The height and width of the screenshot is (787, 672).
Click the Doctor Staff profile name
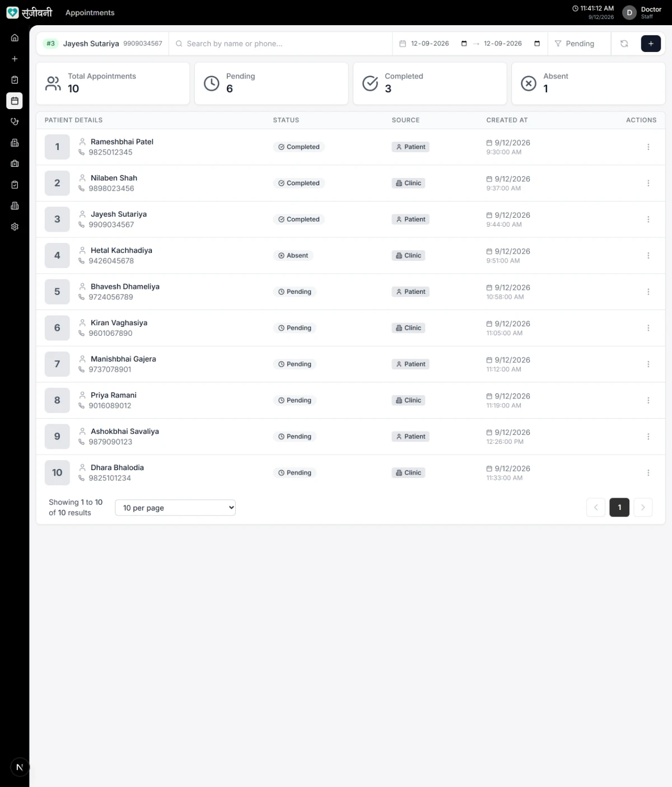651,12
